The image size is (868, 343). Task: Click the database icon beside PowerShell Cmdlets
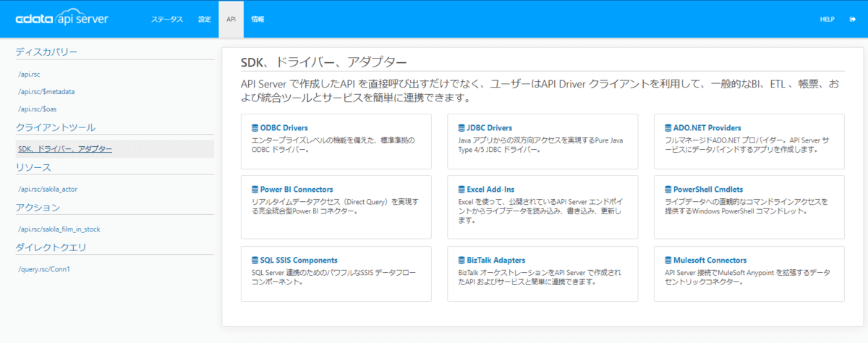668,190
